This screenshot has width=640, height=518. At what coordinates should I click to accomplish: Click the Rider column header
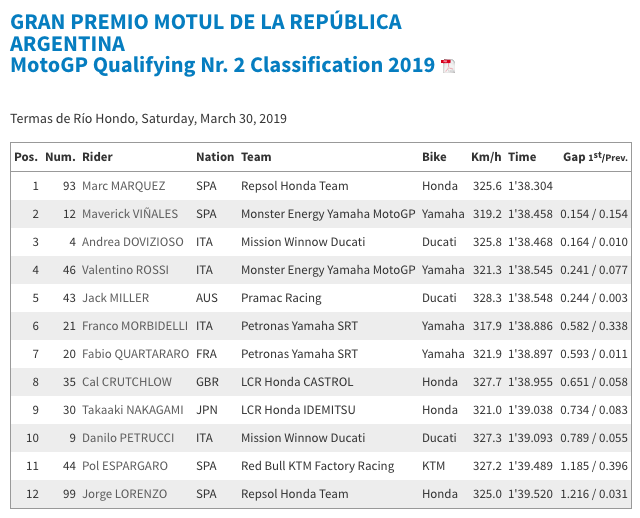point(97,157)
